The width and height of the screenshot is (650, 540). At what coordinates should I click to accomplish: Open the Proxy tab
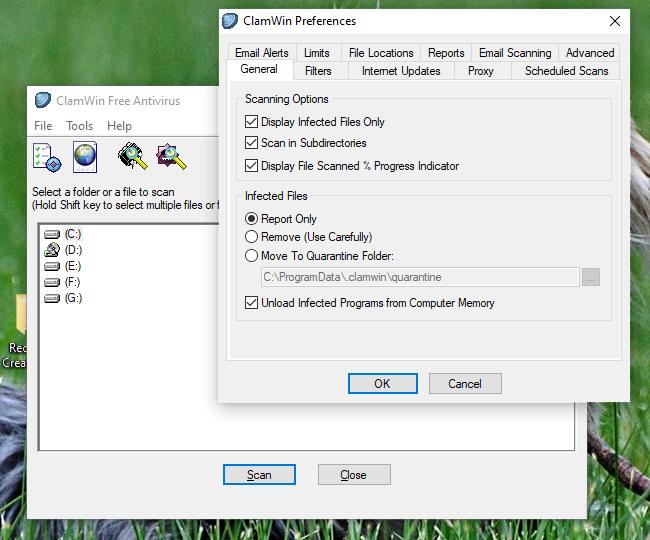click(x=481, y=71)
